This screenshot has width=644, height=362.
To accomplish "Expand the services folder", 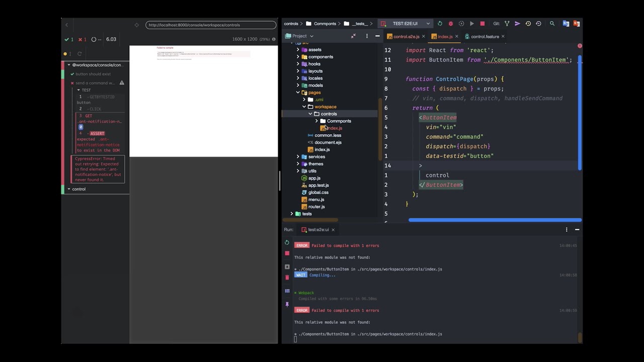I will pyautogui.click(x=298, y=157).
